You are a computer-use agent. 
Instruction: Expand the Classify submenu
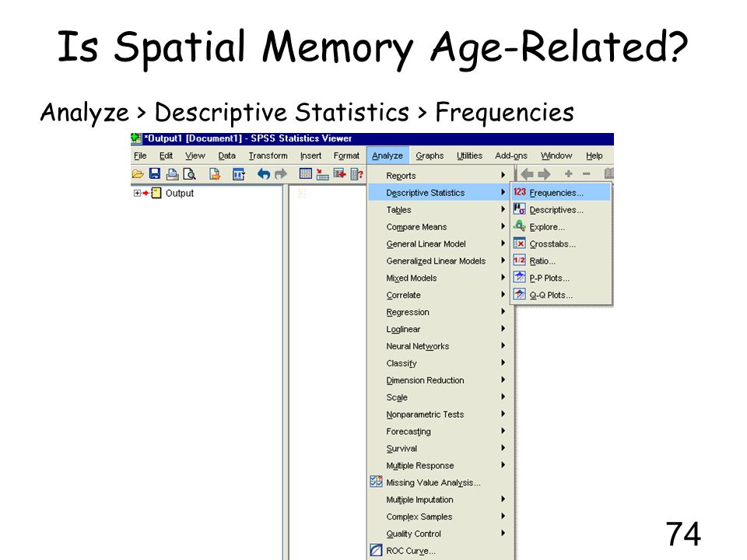click(x=439, y=363)
